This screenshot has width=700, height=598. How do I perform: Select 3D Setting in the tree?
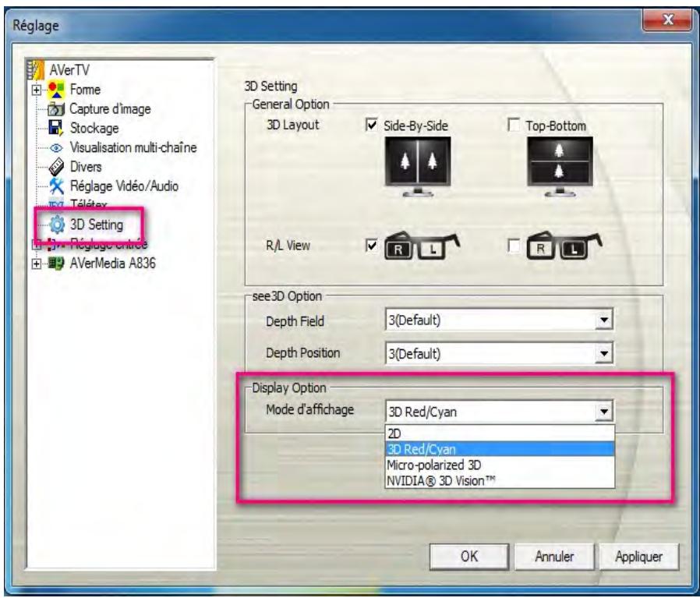coord(97,225)
